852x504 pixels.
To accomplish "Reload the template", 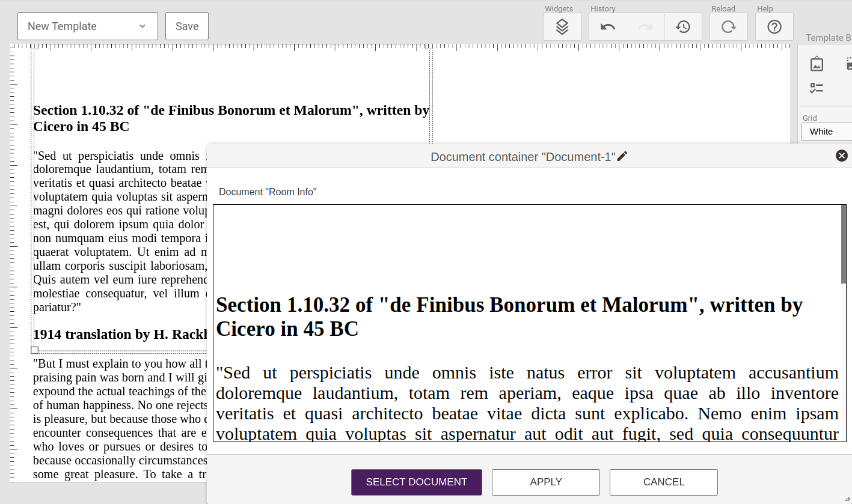I will point(728,26).
